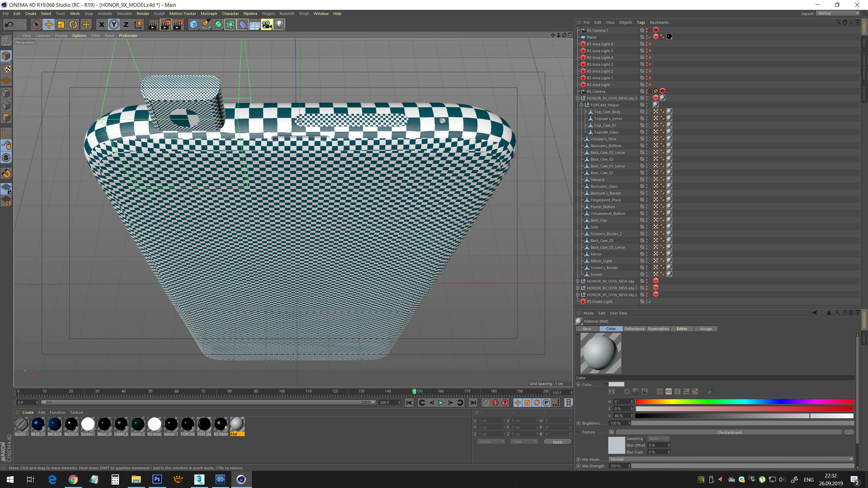Click the Apply button

coord(557,442)
